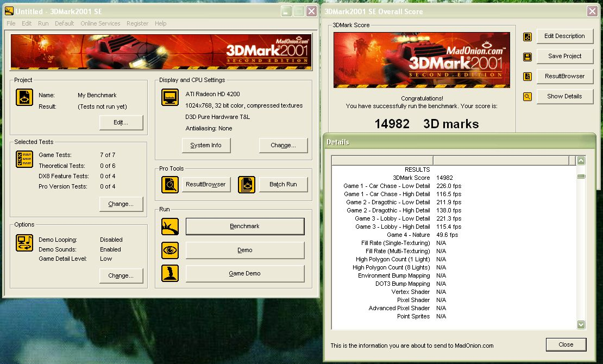Select the '3DMark Score' row in Details
The image size is (603, 364).
(454, 178)
